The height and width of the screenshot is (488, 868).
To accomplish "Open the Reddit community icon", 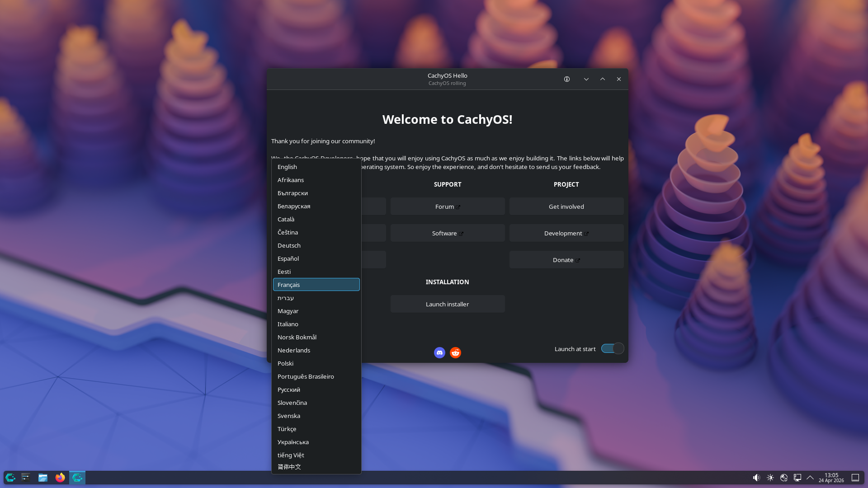I will [455, 352].
